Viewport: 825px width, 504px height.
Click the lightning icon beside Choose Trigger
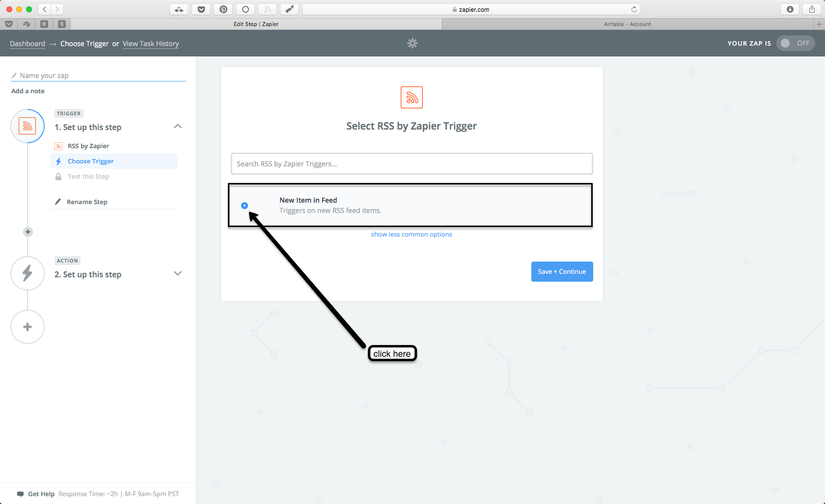[58, 161]
